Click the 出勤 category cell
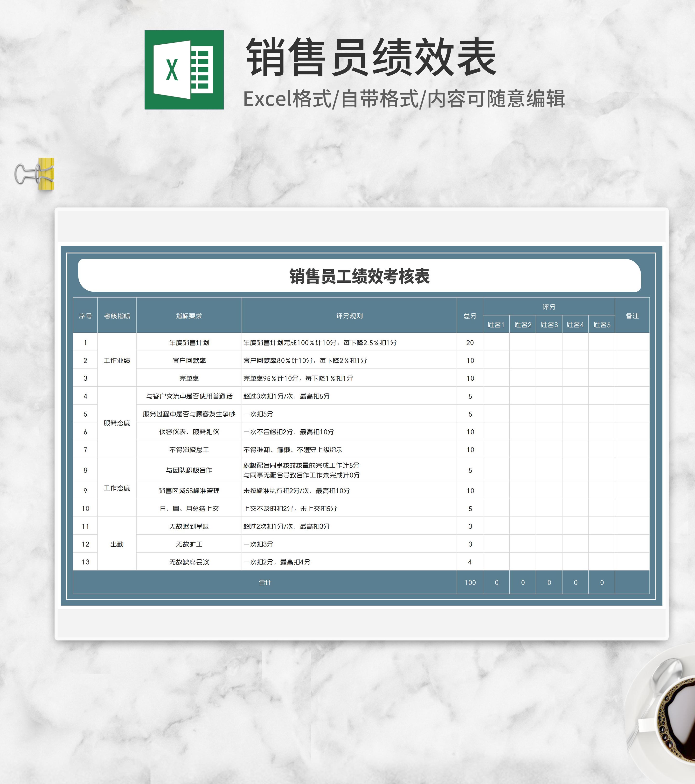The image size is (695, 784). click(x=117, y=544)
